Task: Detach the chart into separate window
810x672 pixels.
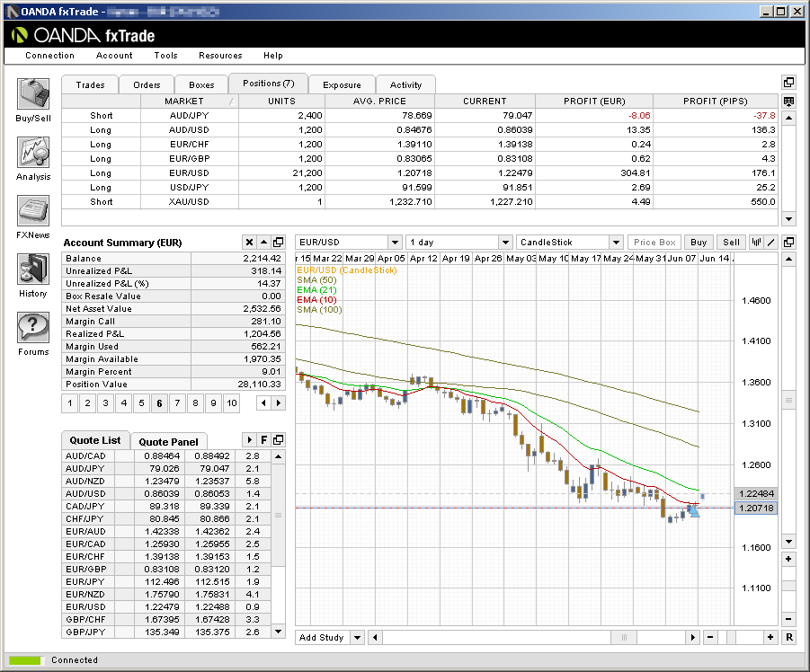Action: point(788,243)
